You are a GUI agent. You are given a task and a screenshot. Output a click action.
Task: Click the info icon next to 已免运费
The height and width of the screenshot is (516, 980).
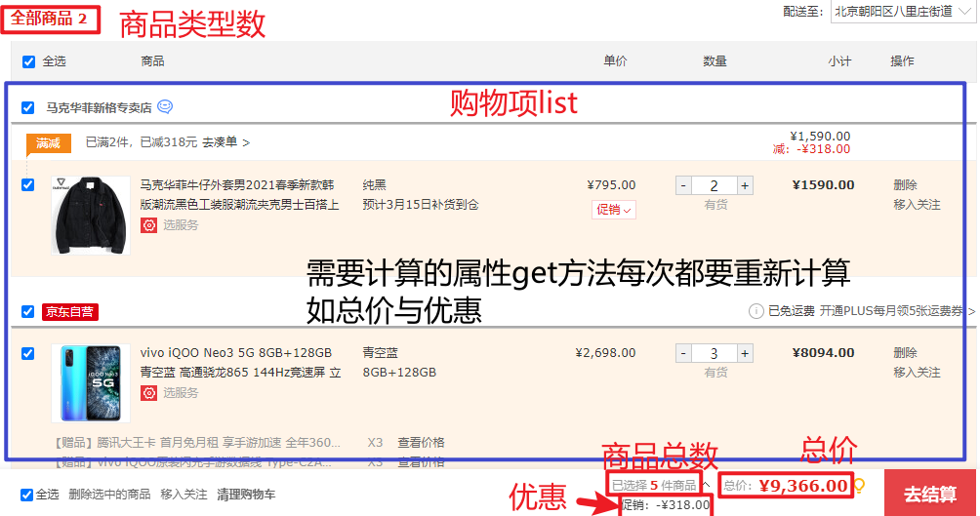point(755,311)
